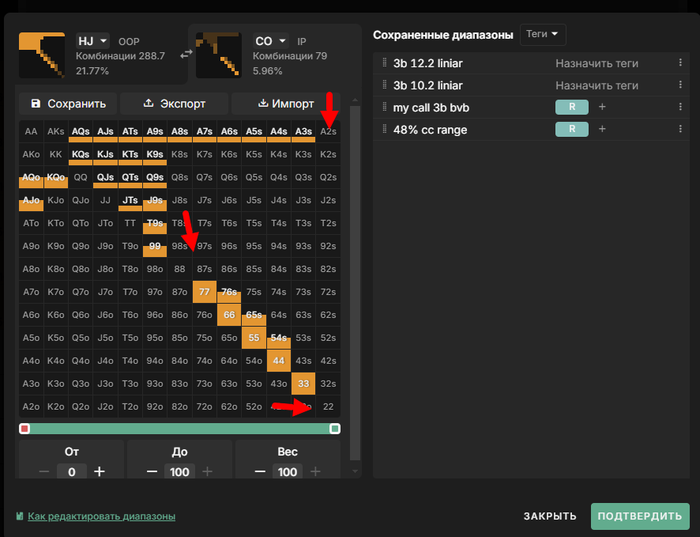Viewport: 700px width, 537px height.
Task: Grab drag handle of 48% cc range
Action: point(384,129)
